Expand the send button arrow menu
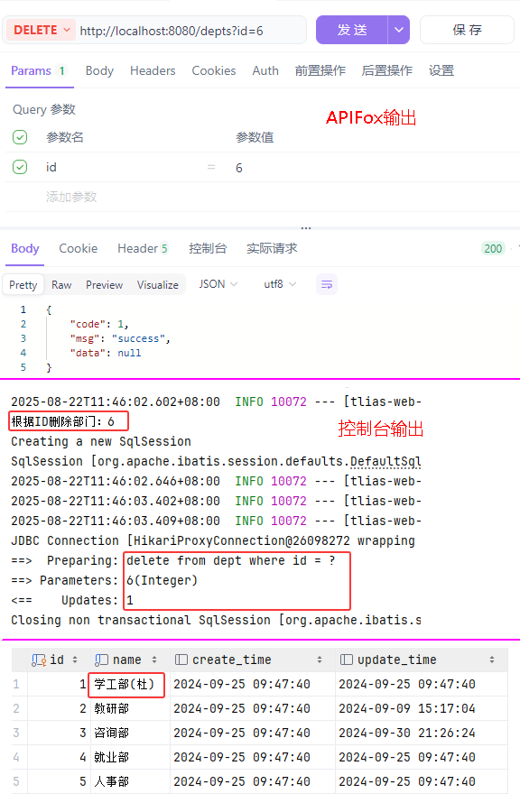Screen dimensions: 520x812 [x=399, y=30]
